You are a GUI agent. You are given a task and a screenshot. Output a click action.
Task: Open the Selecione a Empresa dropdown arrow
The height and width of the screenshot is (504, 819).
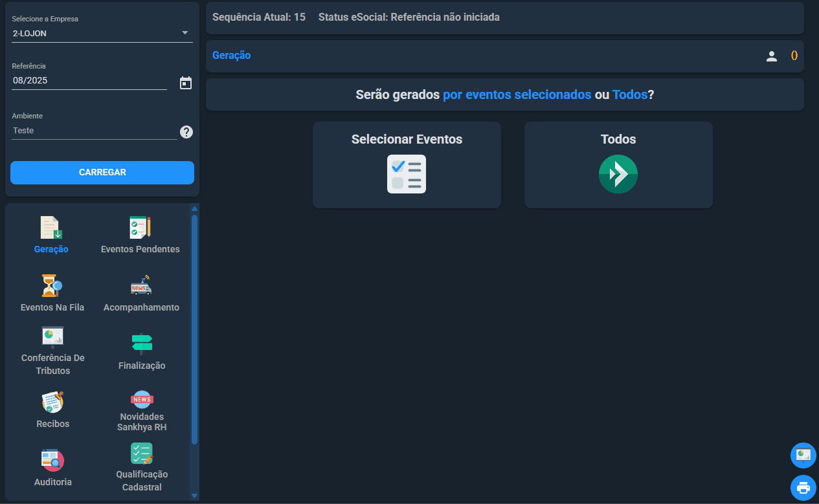coord(185,33)
